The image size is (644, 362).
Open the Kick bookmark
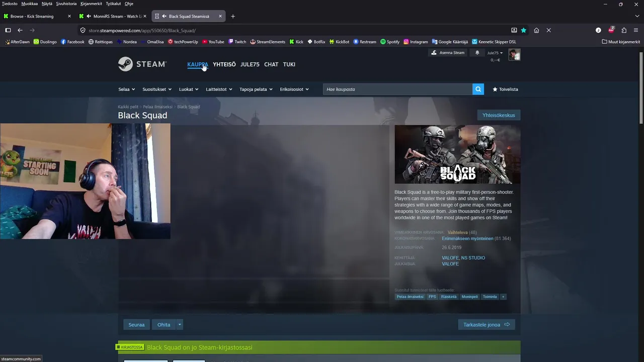point(296,42)
